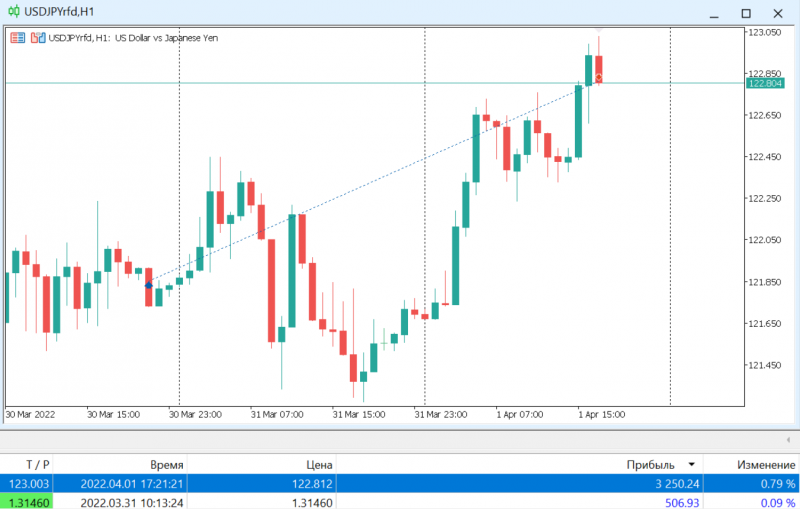
Task: Click the USDJPYrfd chart window title icon
Action: pyautogui.click(x=14, y=11)
